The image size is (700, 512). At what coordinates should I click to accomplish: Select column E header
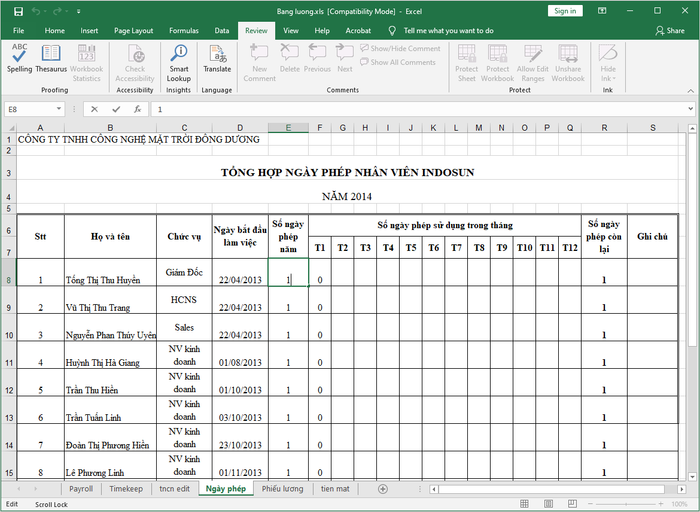point(288,128)
